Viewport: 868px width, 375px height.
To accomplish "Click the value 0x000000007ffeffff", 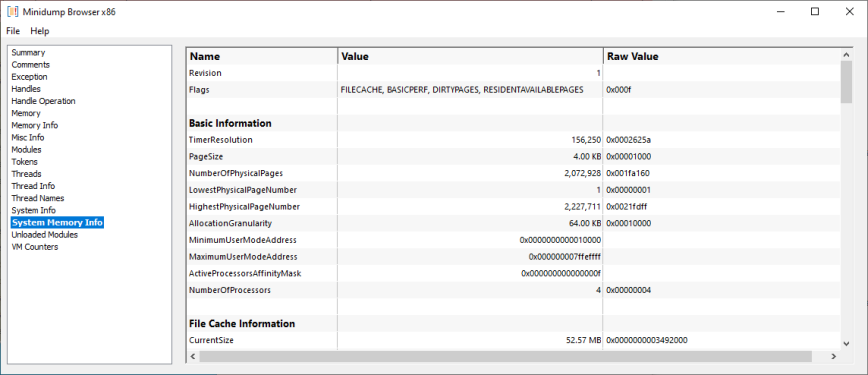I will pyautogui.click(x=565, y=257).
